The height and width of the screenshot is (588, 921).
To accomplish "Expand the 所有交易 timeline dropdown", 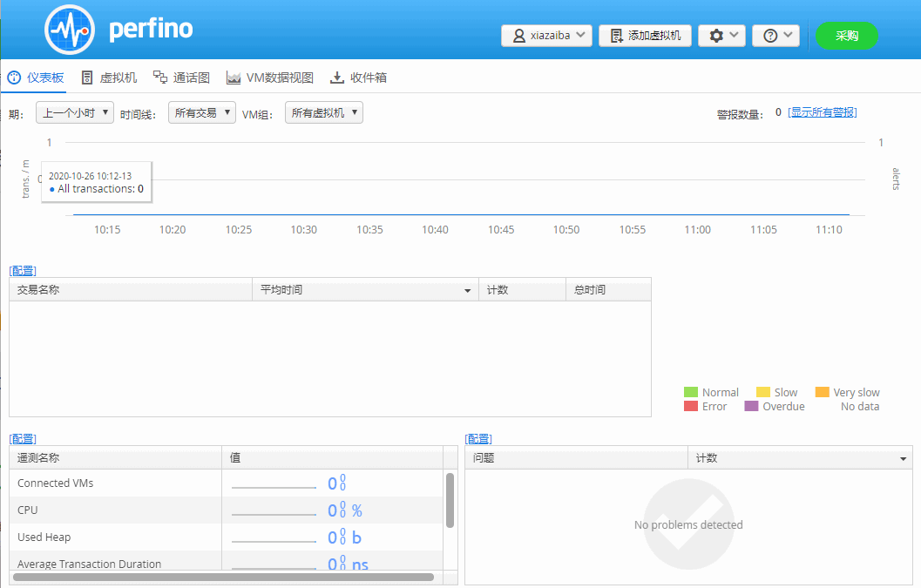I will [201, 112].
